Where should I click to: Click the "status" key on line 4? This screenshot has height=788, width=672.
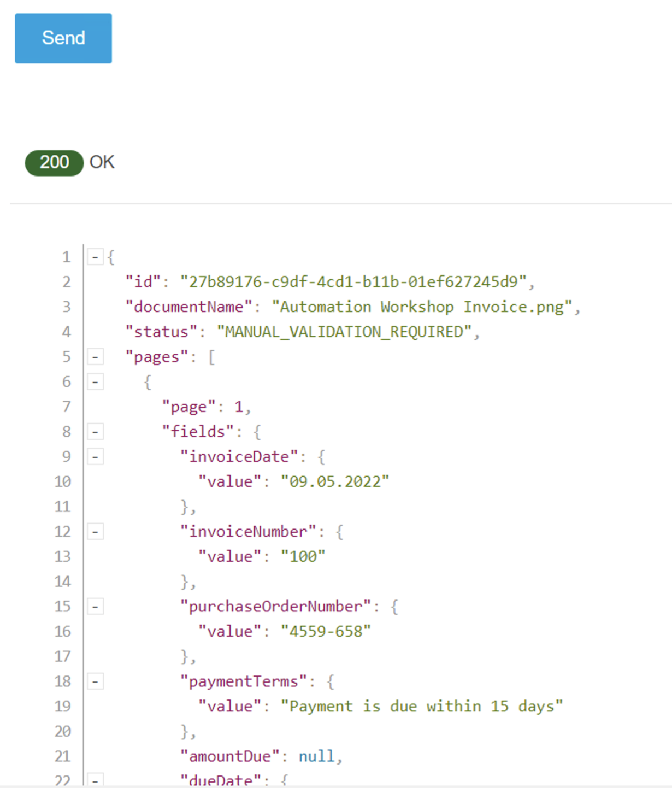tap(161, 332)
